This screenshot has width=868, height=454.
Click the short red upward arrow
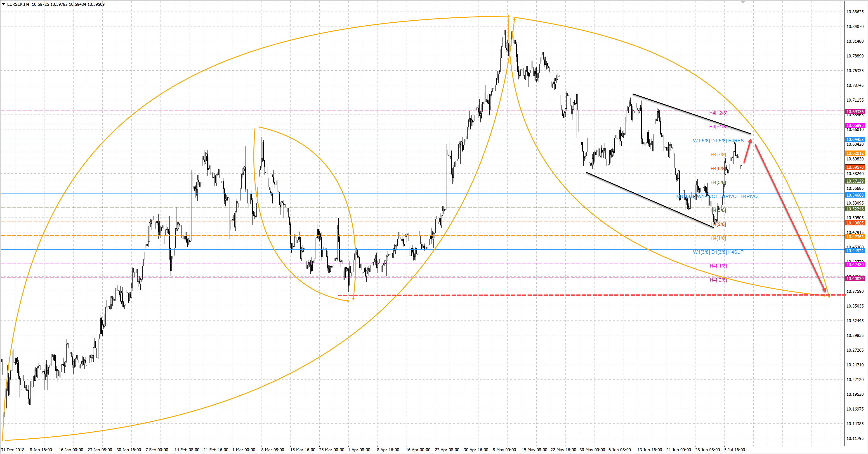pyautogui.click(x=748, y=151)
